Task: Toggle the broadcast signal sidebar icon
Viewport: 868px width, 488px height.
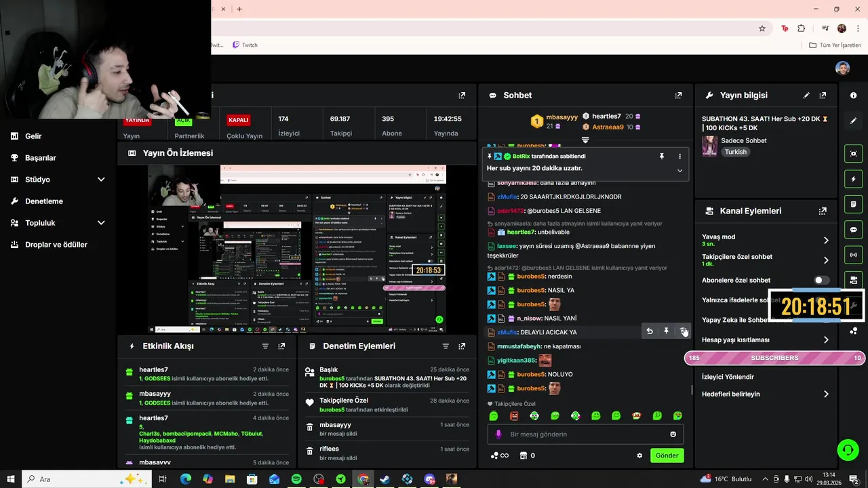Action: [853, 255]
